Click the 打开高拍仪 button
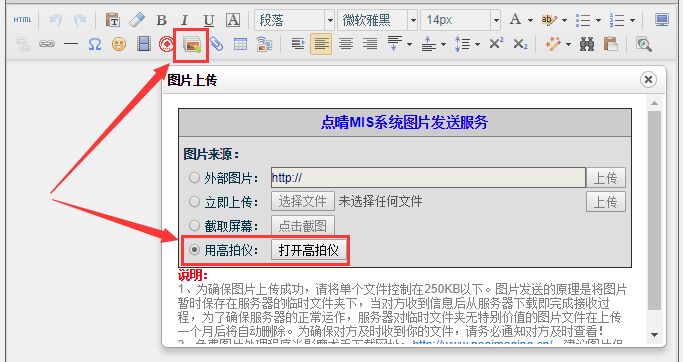The image size is (683, 362). coord(308,250)
